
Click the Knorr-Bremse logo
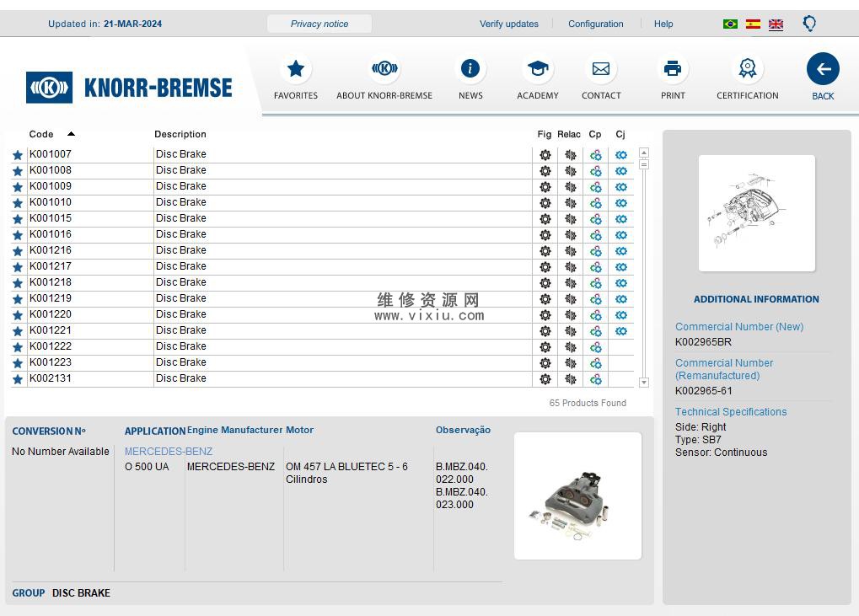(129, 88)
